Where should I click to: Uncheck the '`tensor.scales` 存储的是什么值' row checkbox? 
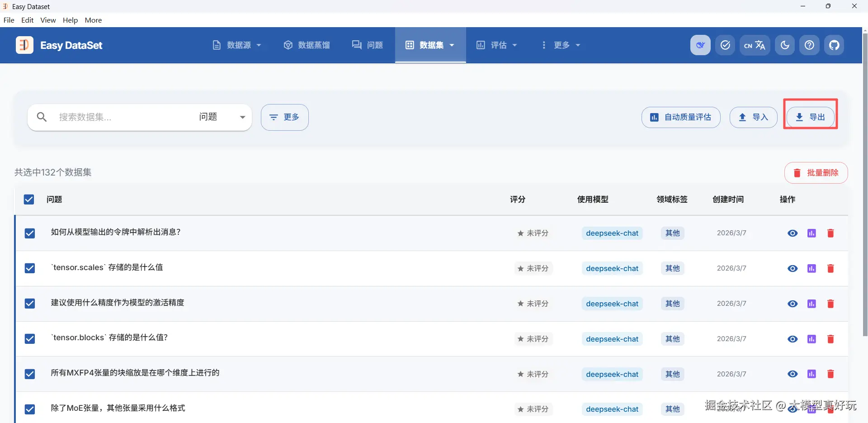tap(30, 269)
